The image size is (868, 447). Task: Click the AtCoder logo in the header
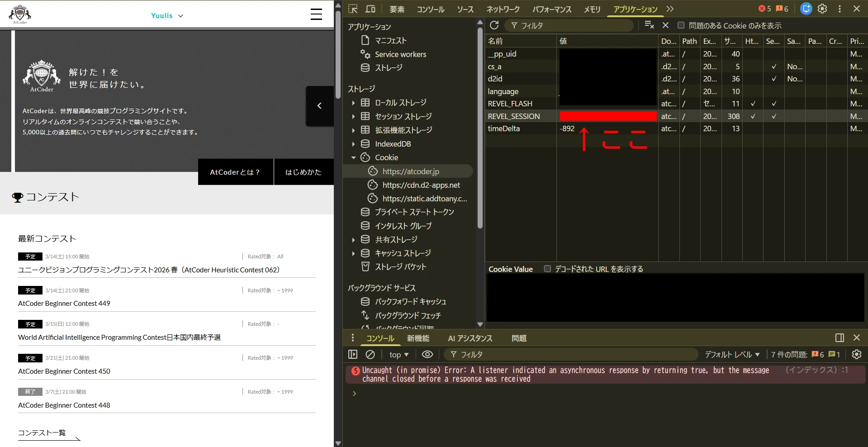pyautogui.click(x=20, y=14)
